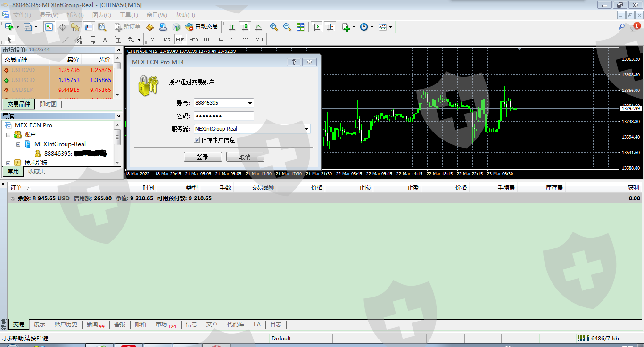Viewport: 644px width, 347px height.
Task: Toggle the AutoTrading (自动交易) button
Action: click(x=202, y=27)
